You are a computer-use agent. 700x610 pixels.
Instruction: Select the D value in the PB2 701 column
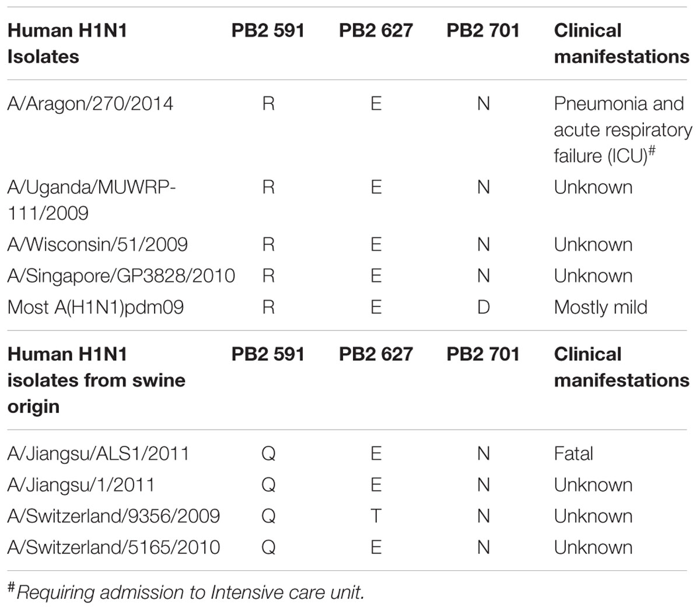click(483, 307)
